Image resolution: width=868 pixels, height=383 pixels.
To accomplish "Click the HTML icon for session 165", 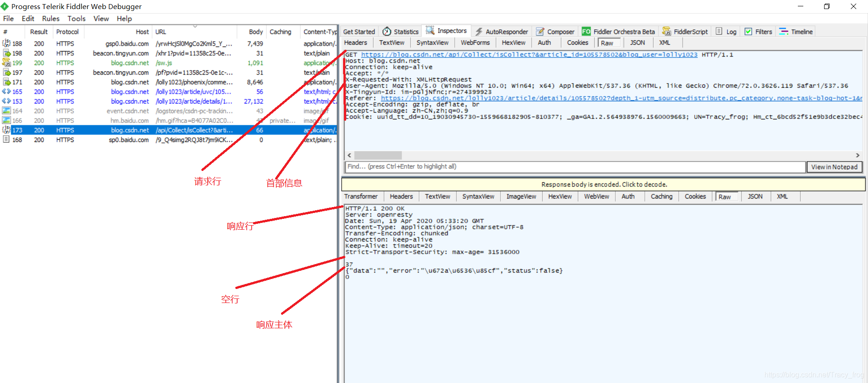I will click(x=6, y=91).
